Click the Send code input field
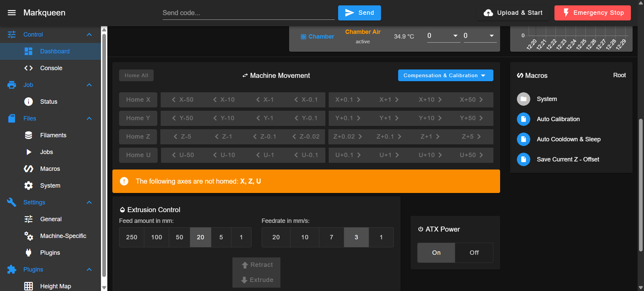The height and width of the screenshot is (291, 644). [x=249, y=13]
